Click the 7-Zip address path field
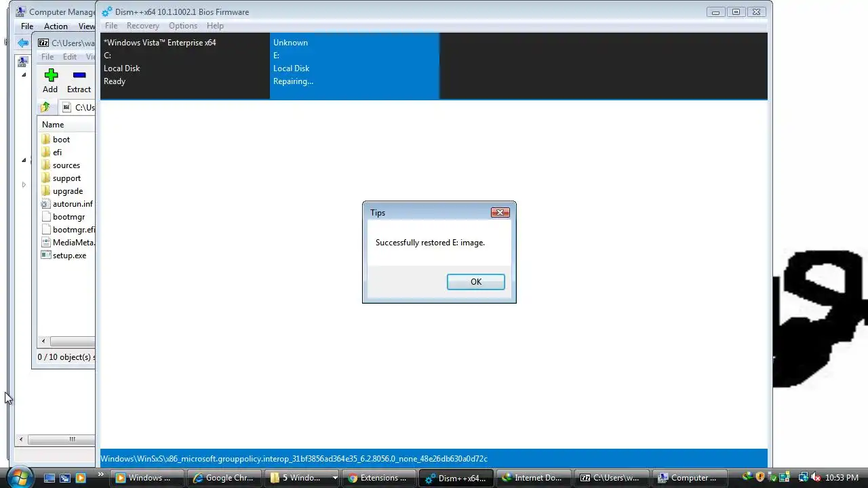Screen dimensions: 868x488 (x=77, y=107)
